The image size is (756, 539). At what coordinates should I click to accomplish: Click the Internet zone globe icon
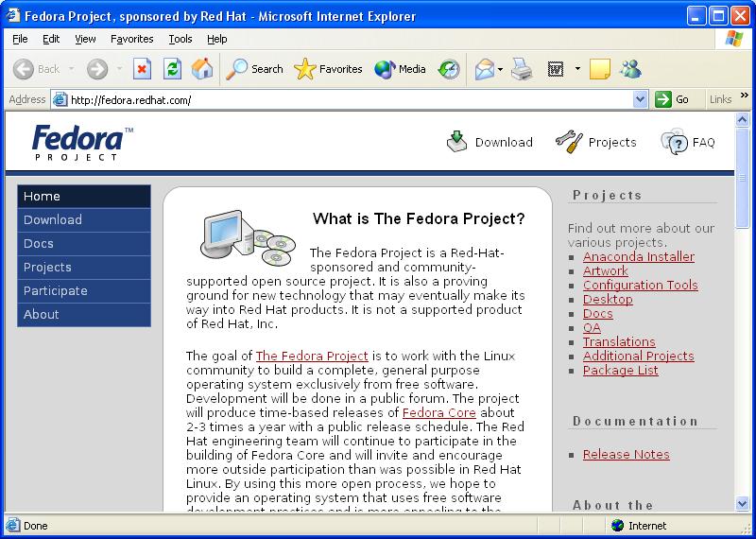617,526
